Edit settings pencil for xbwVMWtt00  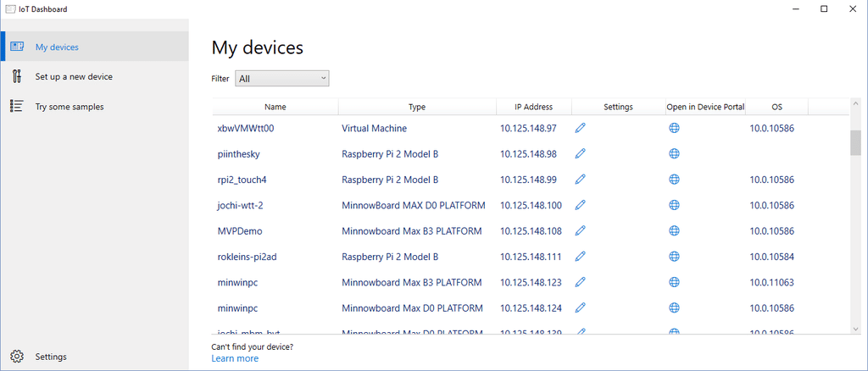[x=580, y=128]
